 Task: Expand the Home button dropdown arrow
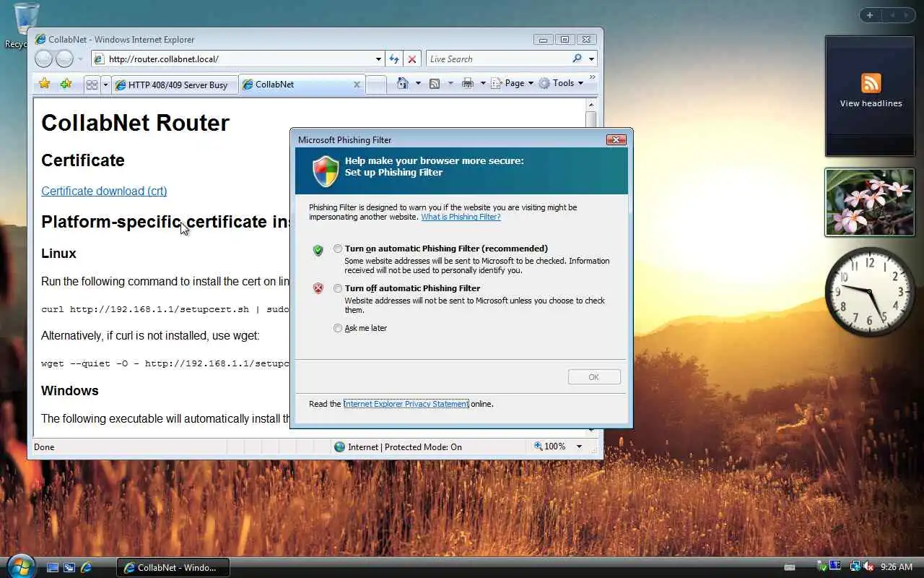pyautogui.click(x=417, y=83)
